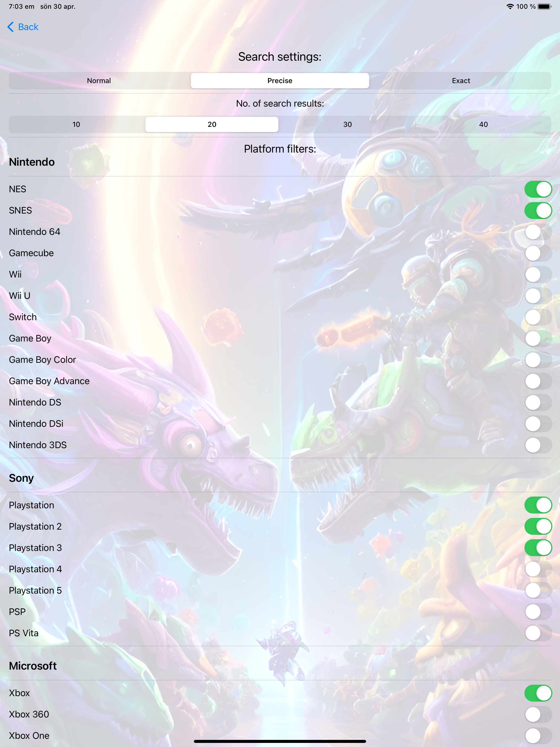Select Precise search mode
The image size is (560, 747).
pos(280,81)
